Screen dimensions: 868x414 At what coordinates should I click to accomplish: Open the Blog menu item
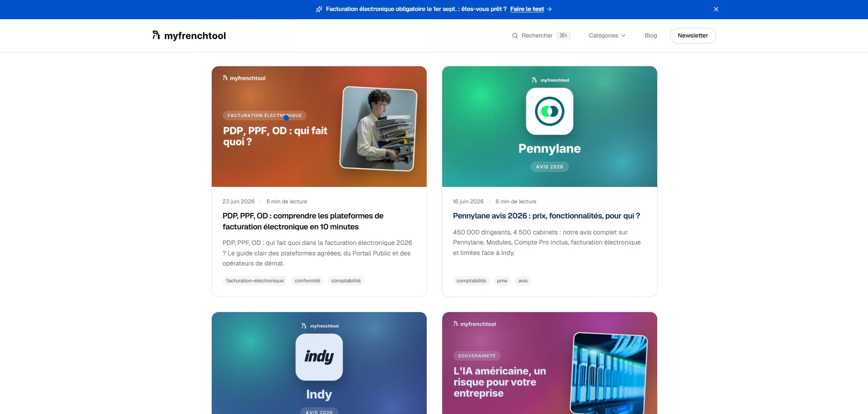(651, 36)
